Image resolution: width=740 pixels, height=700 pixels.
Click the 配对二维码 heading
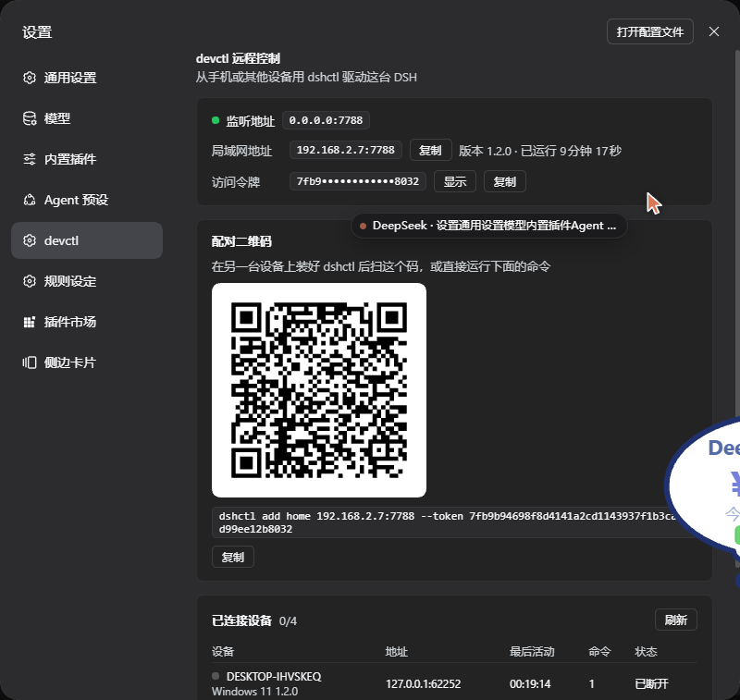pyautogui.click(x=241, y=241)
